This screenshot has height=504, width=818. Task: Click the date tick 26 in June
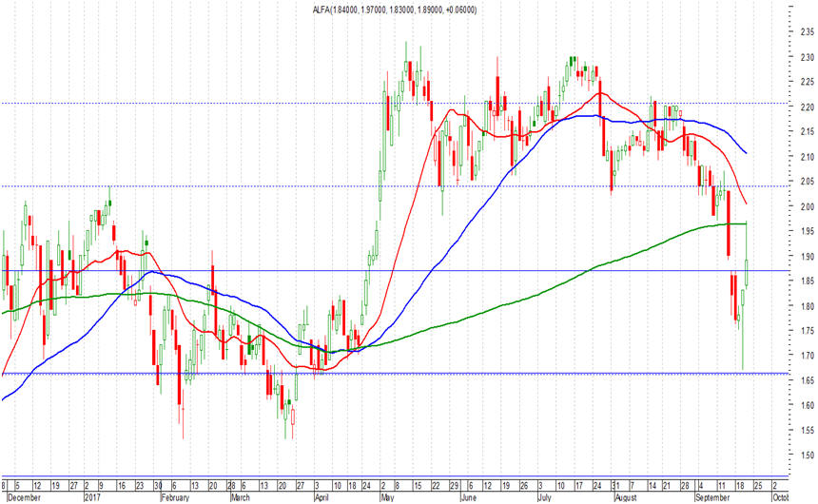[524, 486]
